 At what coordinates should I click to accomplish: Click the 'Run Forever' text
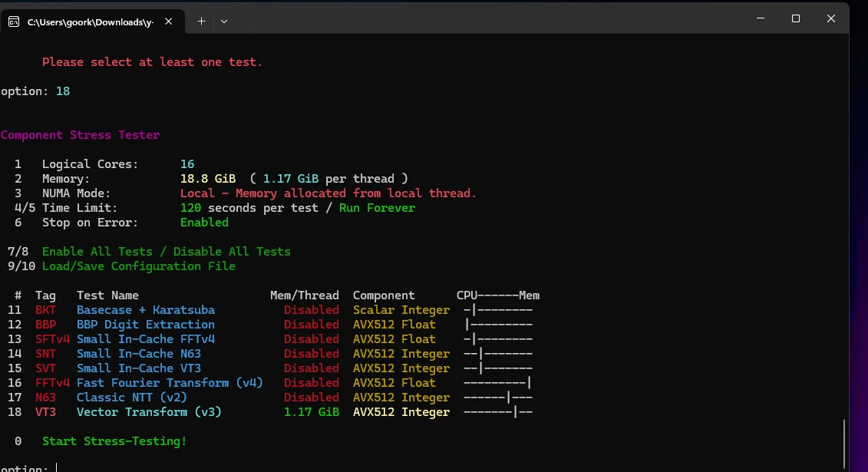(377, 208)
